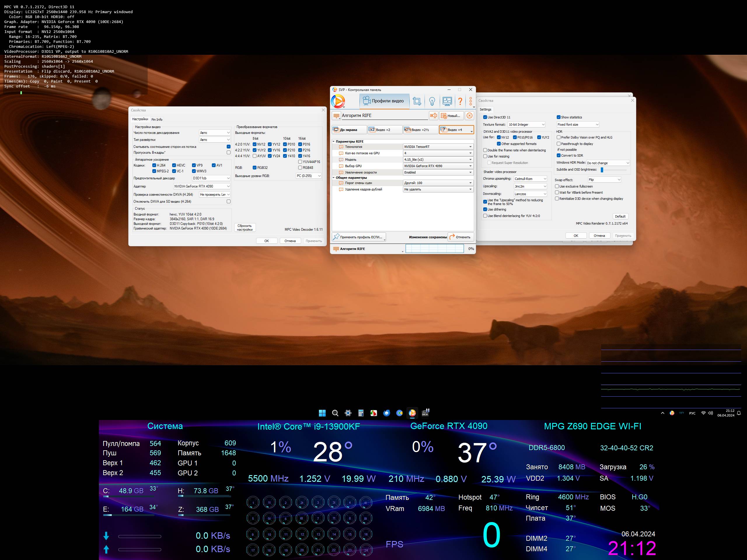
Task: Disable the AV1 codec checkbox
Action: [x=214, y=165]
